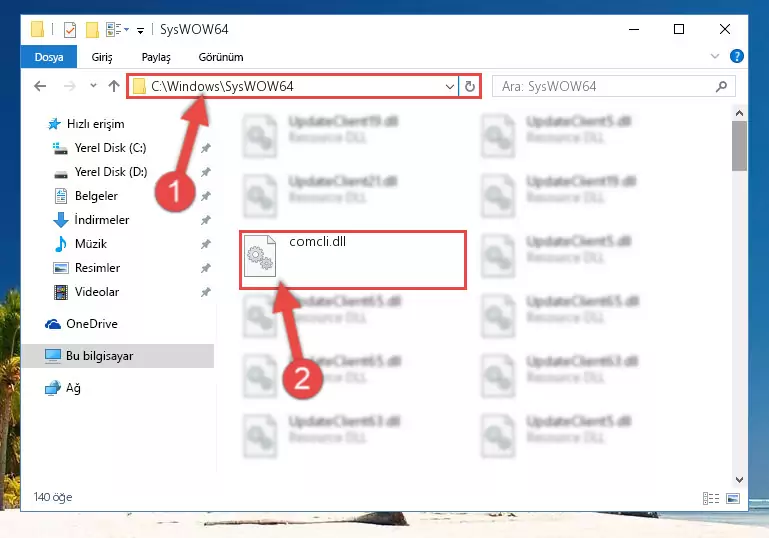This screenshot has height=538, width=769.
Task: Open the view layout dropdown in quick access toolbar
Action: click(118, 30)
